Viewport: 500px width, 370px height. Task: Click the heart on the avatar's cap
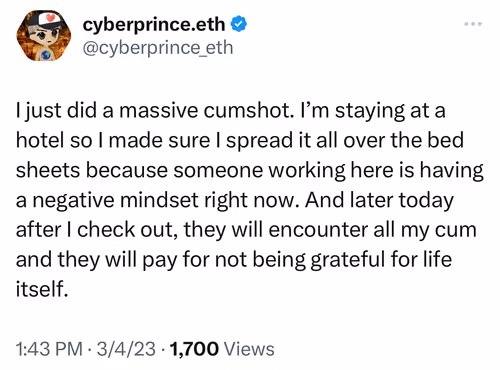[x=50, y=18]
